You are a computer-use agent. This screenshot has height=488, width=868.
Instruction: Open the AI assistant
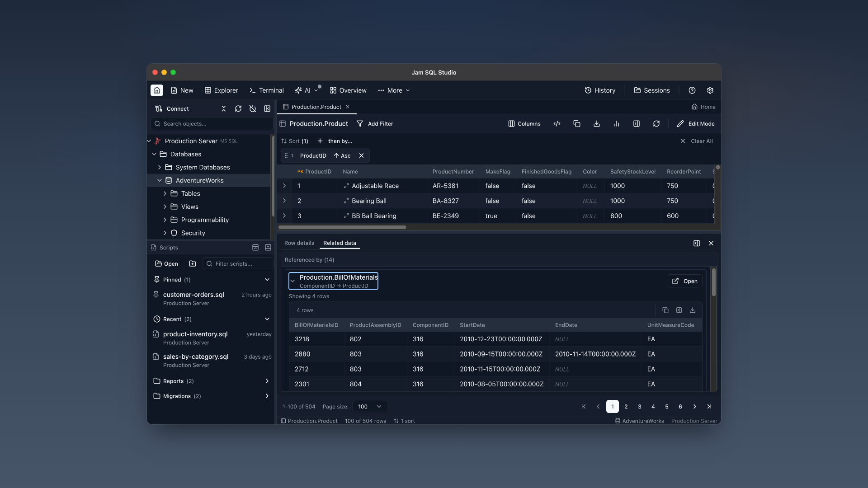(304, 90)
